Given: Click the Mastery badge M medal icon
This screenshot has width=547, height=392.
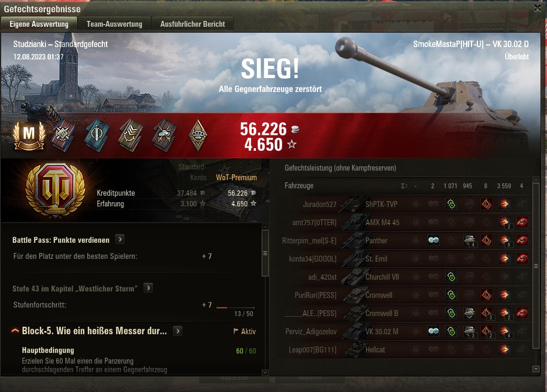Looking at the screenshot, I should [29, 135].
